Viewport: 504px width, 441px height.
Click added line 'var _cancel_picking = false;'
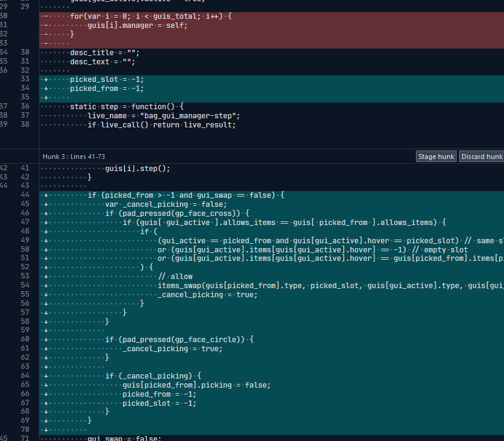click(166, 204)
